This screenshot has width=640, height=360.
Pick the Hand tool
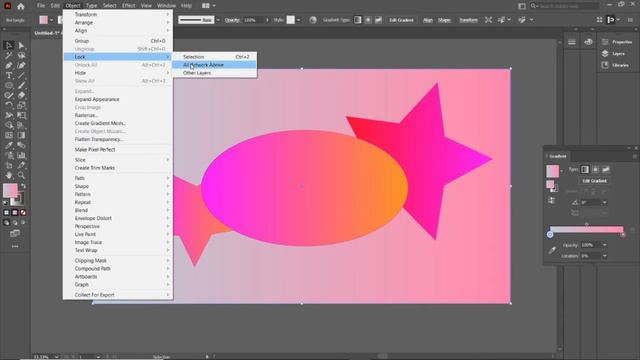(x=9, y=176)
